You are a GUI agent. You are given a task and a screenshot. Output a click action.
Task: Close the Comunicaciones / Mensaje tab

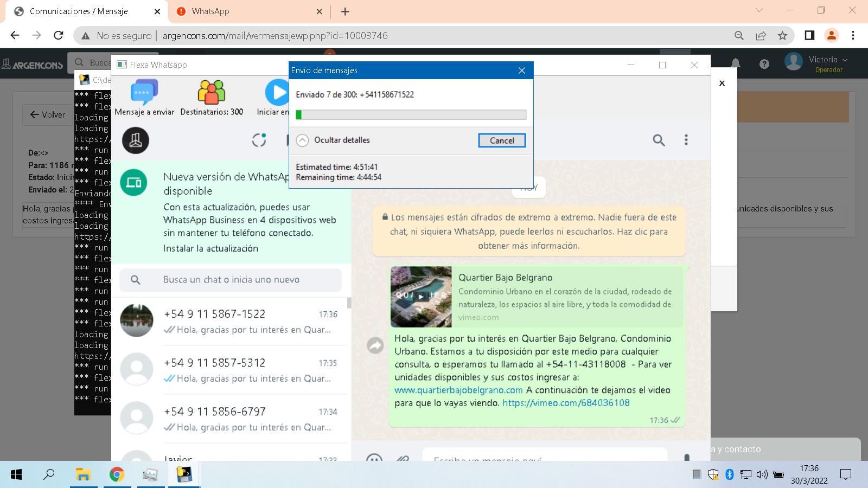coord(157,11)
